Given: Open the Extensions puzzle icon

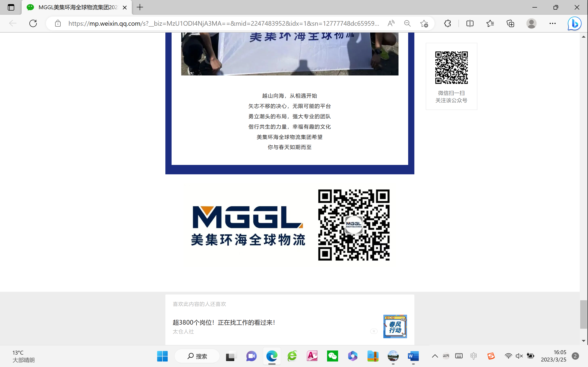Looking at the screenshot, I should [x=448, y=23].
